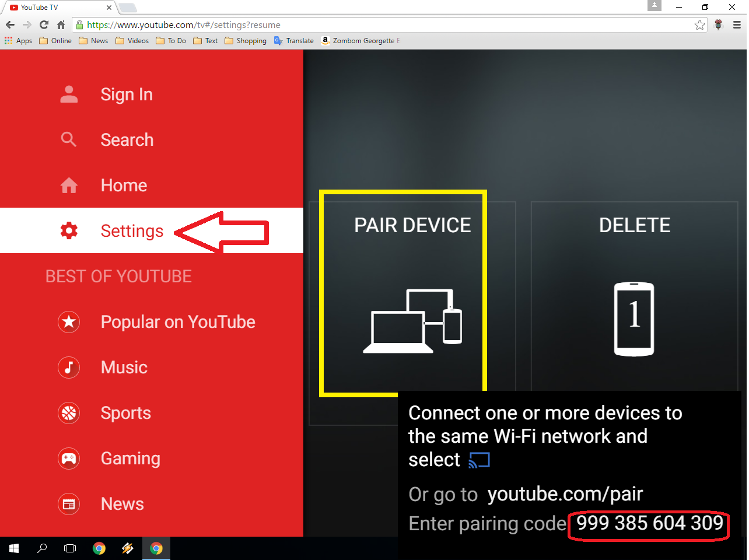749x560 pixels.
Task: Go to Home in the YouTube TV sidebar
Action: (x=152, y=185)
